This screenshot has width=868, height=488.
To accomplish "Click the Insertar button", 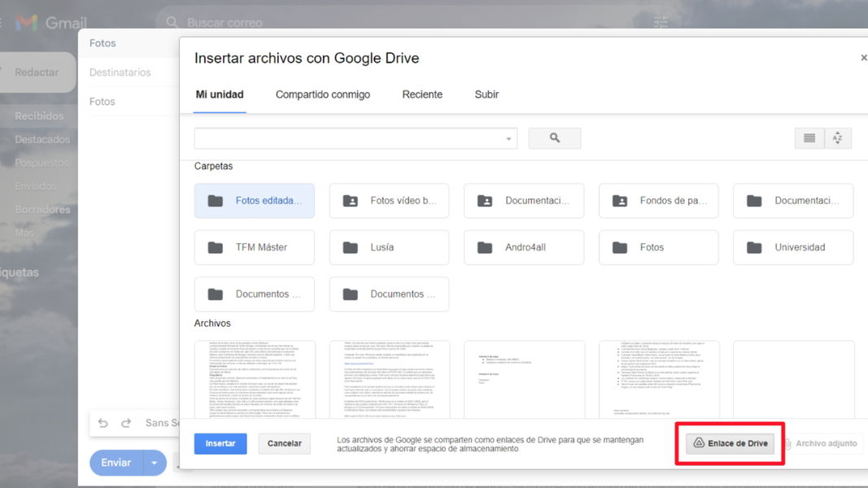I will click(220, 444).
